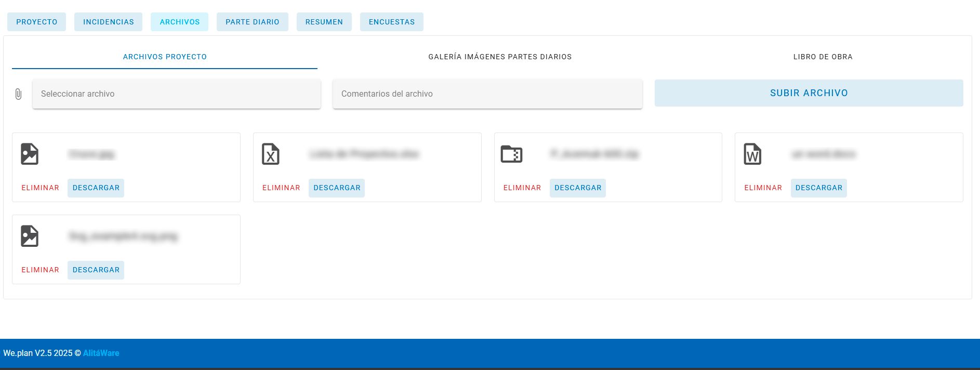
Task: Click the Seleccionar archivo input field
Action: (x=177, y=94)
